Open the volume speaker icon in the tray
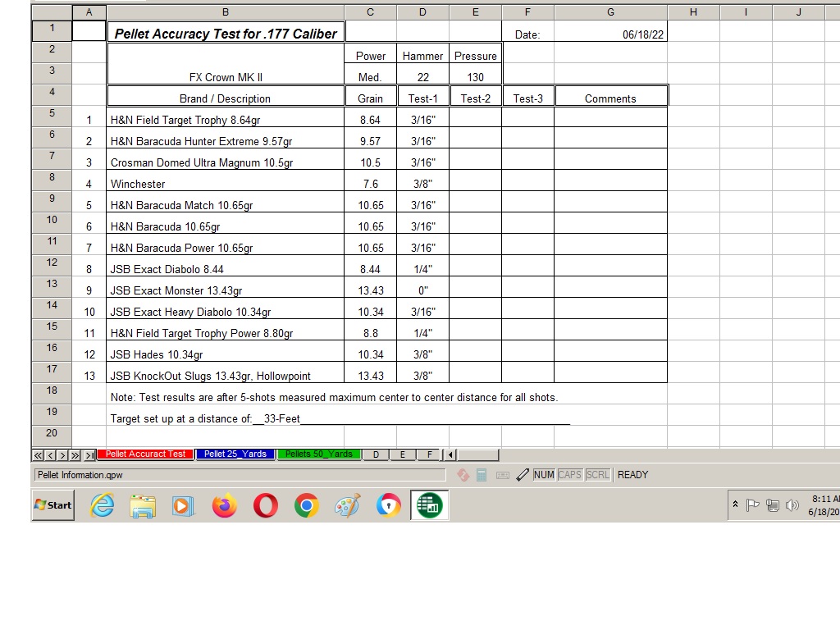The image size is (840, 630). [x=792, y=504]
